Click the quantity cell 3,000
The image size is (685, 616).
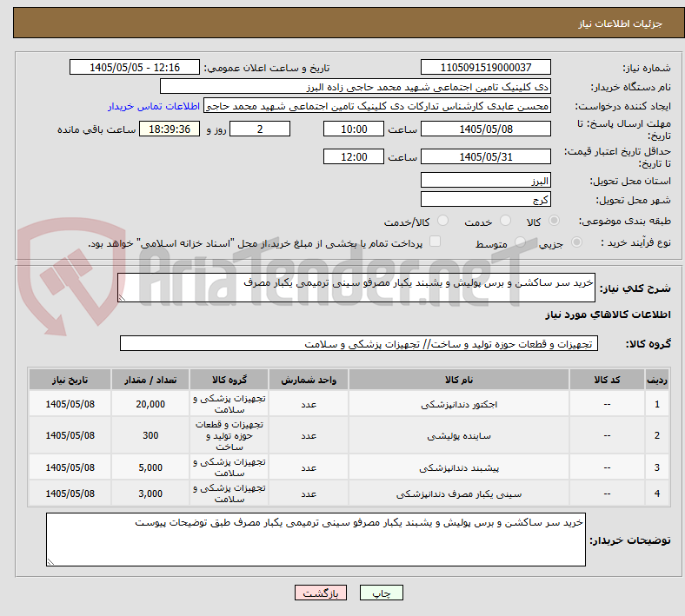tap(150, 493)
